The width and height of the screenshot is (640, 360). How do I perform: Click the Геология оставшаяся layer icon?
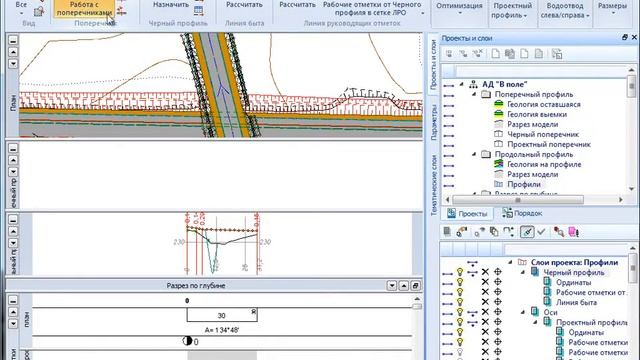tap(498, 104)
